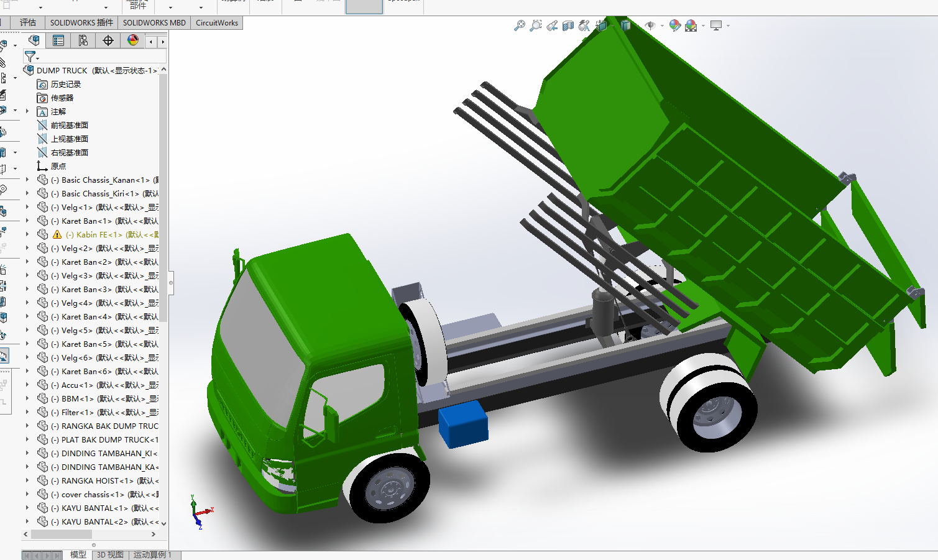Image resolution: width=938 pixels, height=560 pixels.
Task: Select the 模型 bottom tab
Action: [x=78, y=554]
